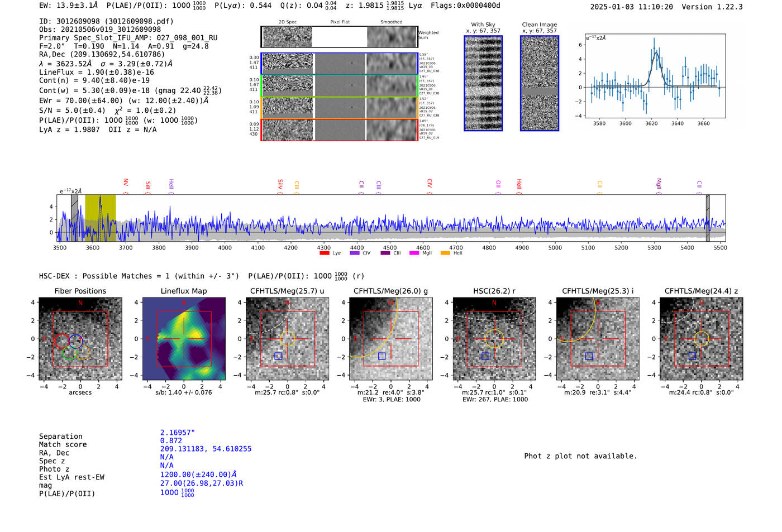Click the 'Obs: 20210506v019_3012609098' line
Viewport: 782px width, 532px height.
coord(100,30)
